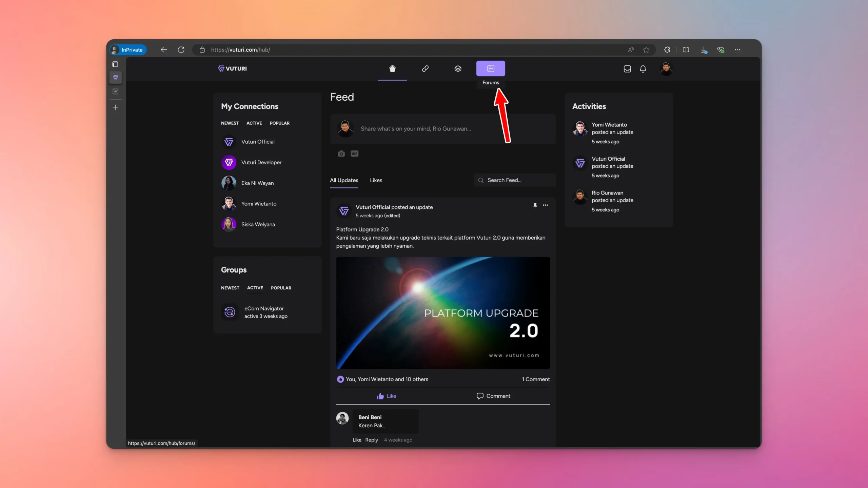The height and width of the screenshot is (488, 868).
Task: Open the user profile avatar menu
Action: 666,69
